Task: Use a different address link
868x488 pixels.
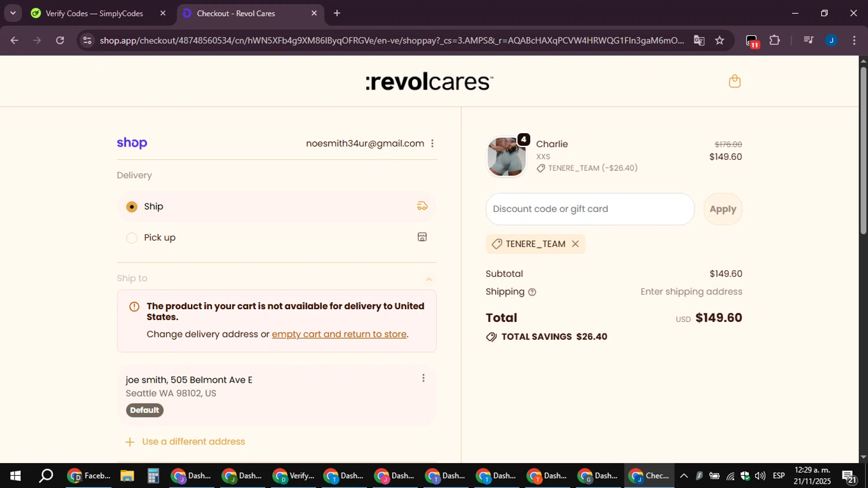Action: pos(193,442)
